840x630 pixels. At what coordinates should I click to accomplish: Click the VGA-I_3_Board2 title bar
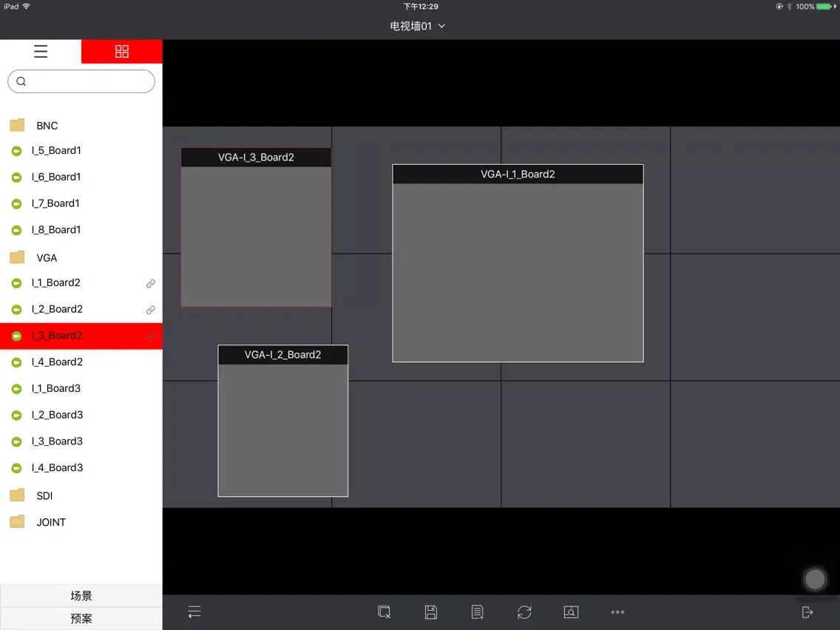point(256,157)
